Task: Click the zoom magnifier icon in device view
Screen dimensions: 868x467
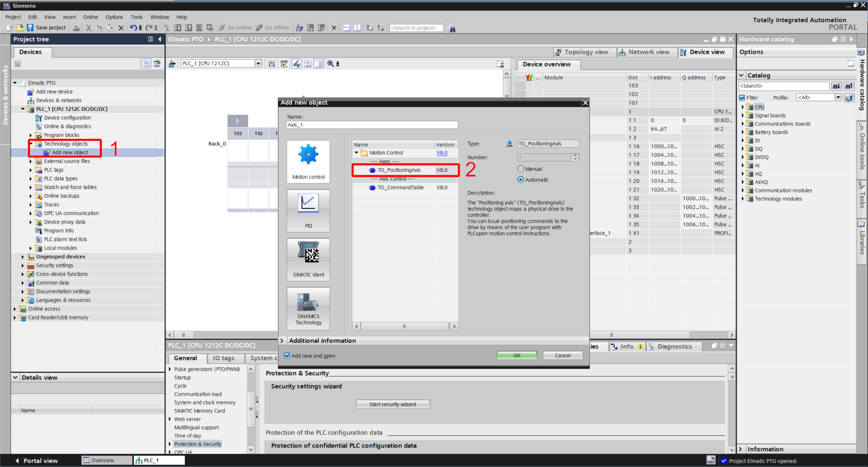Action: pyautogui.click(x=330, y=64)
